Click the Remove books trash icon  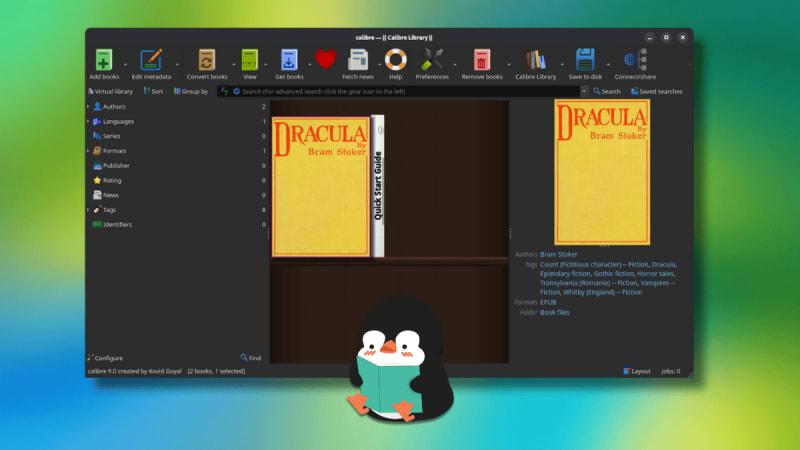coord(482,60)
